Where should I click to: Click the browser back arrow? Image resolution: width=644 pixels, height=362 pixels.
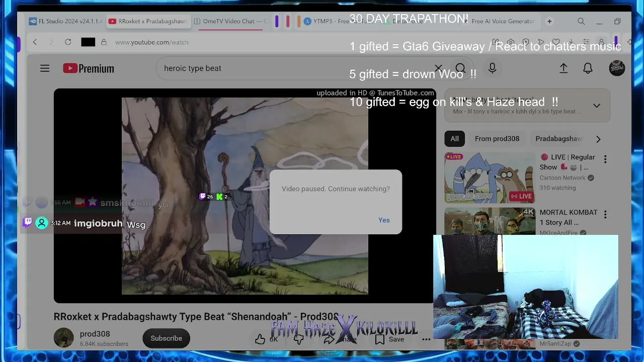coord(35,42)
